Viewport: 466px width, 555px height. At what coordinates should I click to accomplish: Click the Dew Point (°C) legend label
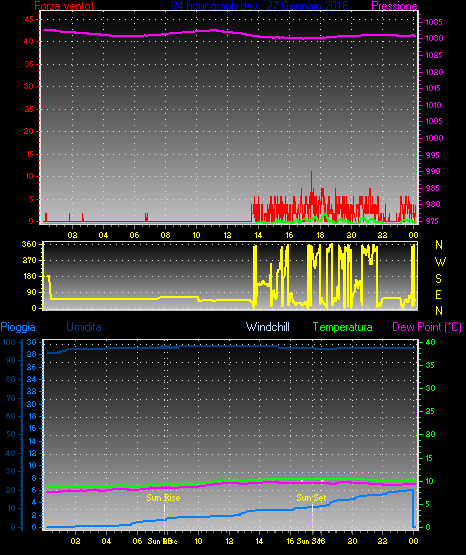click(x=427, y=327)
